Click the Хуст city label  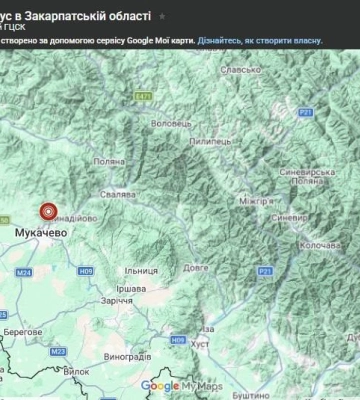point(200,344)
